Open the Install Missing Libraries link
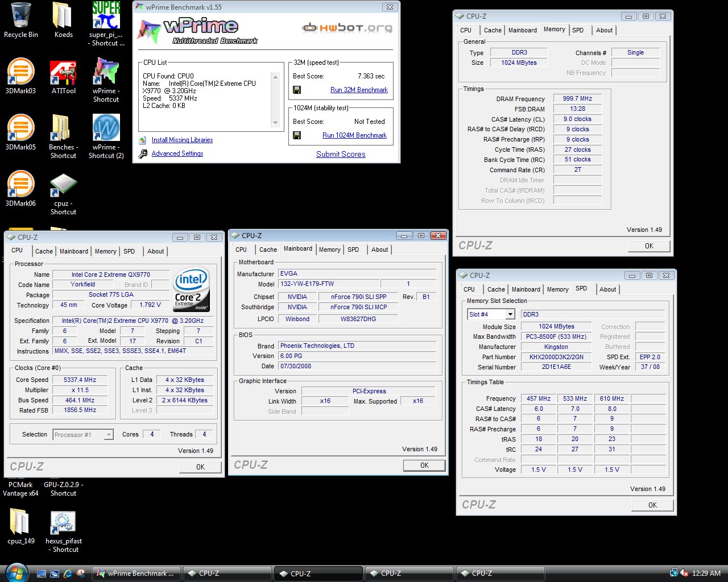This screenshot has width=728, height=582. pos(182,140)
